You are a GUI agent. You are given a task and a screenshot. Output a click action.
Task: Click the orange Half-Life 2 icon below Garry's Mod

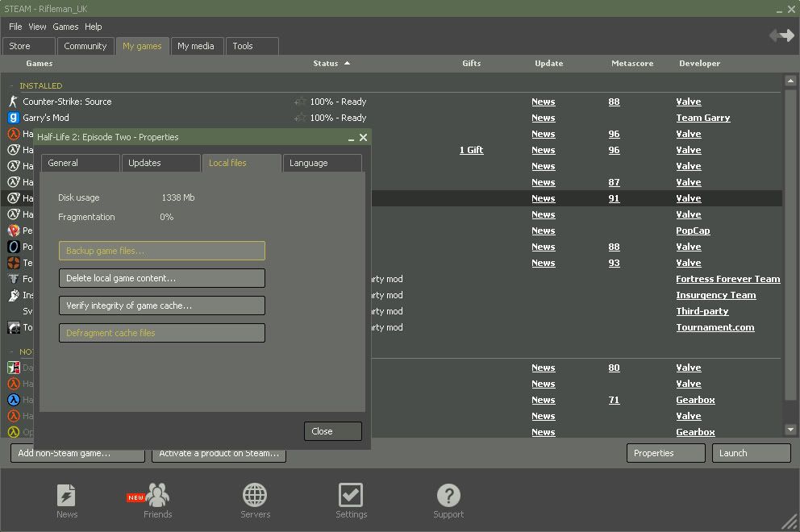point(13,134)
